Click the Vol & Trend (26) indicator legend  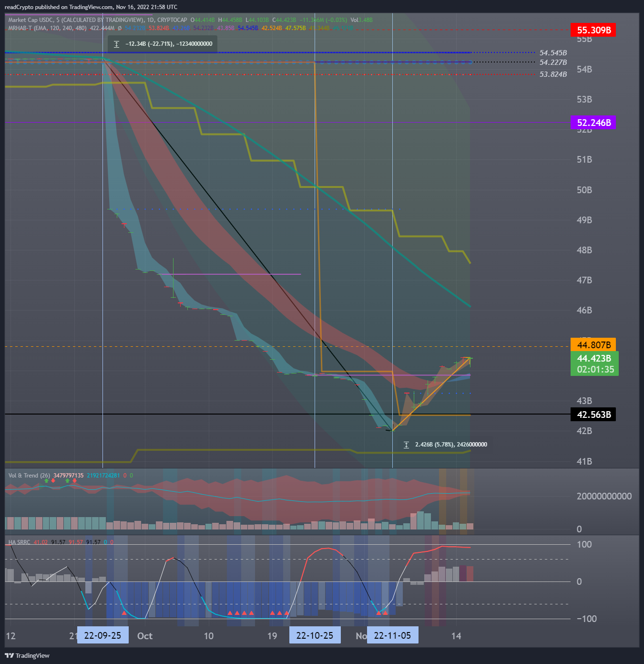(30, 476)
